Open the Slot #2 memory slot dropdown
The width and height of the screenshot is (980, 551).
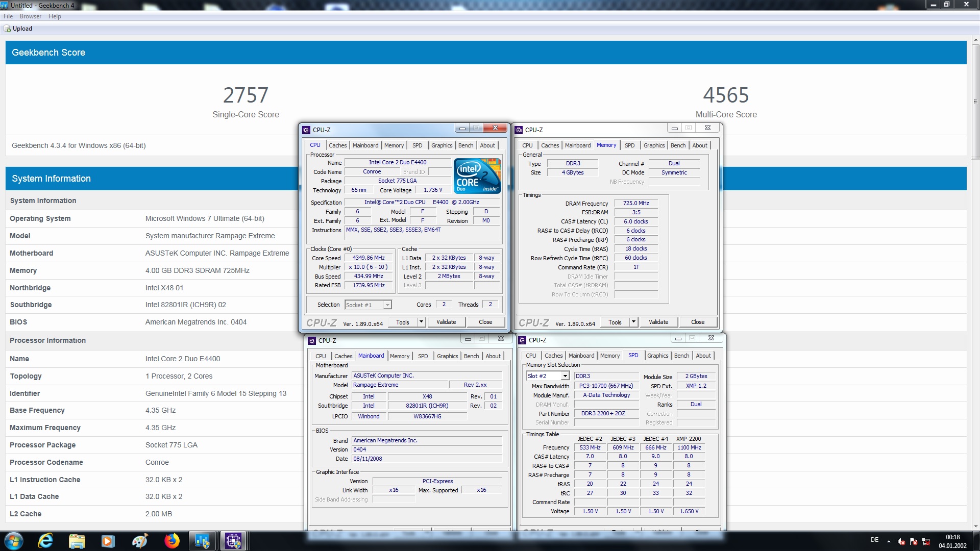pos(548,376)
